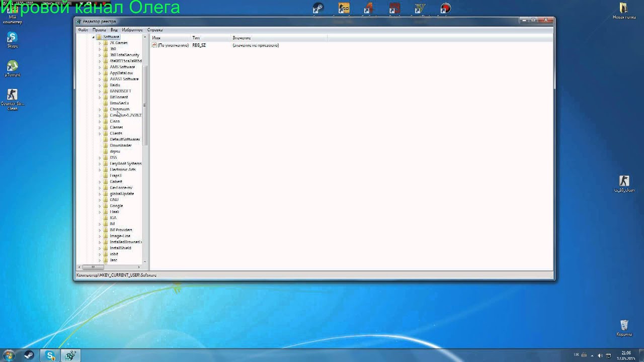Open the Steam shortcut on the desktop
This screenshot has height=362, width=644.
coord(318,8)
